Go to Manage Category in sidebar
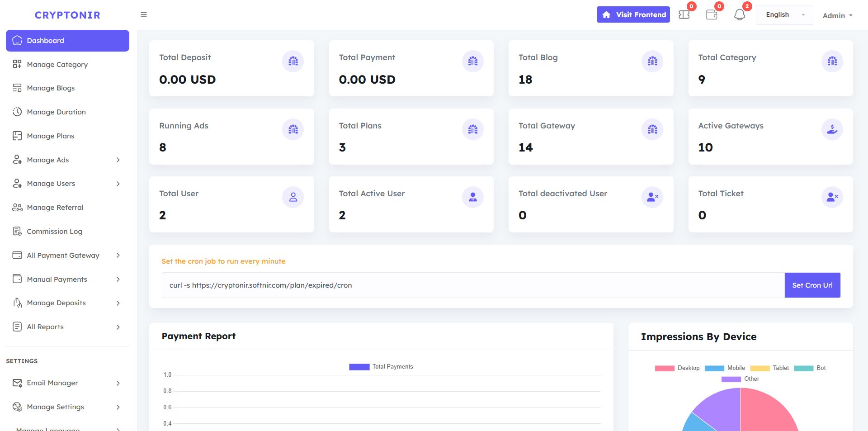This screenshot has width=868, height=431. [57, 65]
